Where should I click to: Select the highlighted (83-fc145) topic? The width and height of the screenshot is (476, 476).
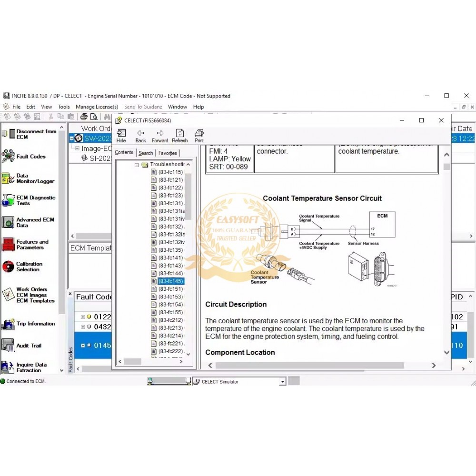pos(170,281)
